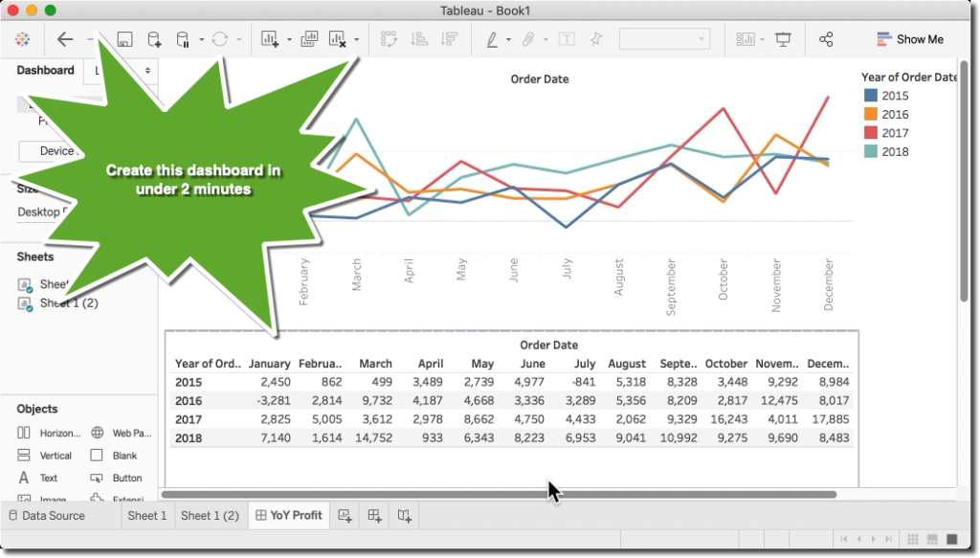The width and height of the screenshot is (980, 558).
Task: Click the Highlight pen icon
Action: coord(493,40)
